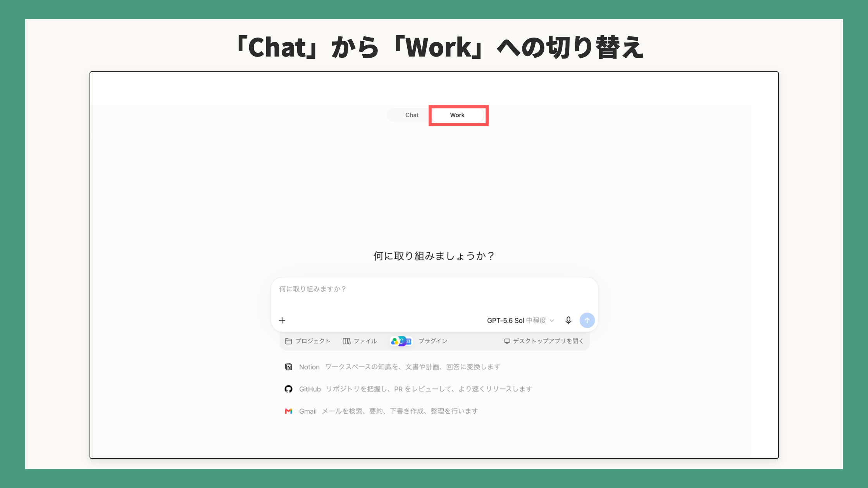
Task: Click デスクトップアプリを開く link
Action: pos(544,341)
